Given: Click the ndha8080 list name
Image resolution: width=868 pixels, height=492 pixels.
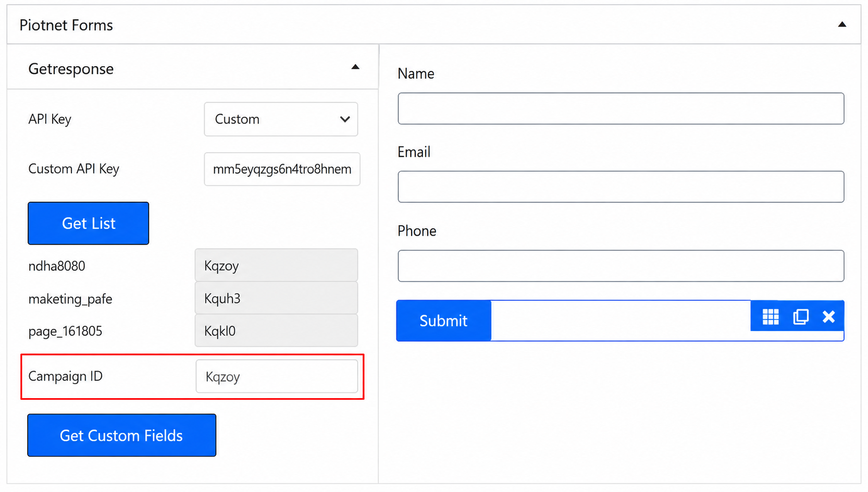Looking at the screenshot, I should tap(57, 266).
